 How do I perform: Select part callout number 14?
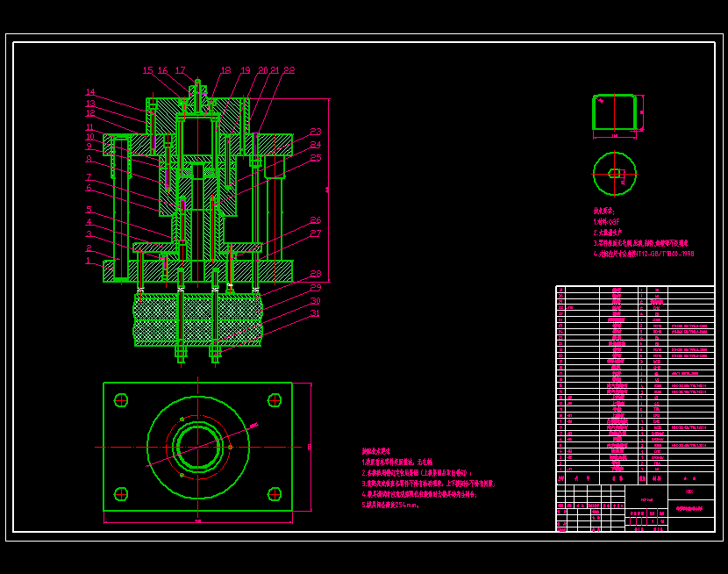click(90, 92)
